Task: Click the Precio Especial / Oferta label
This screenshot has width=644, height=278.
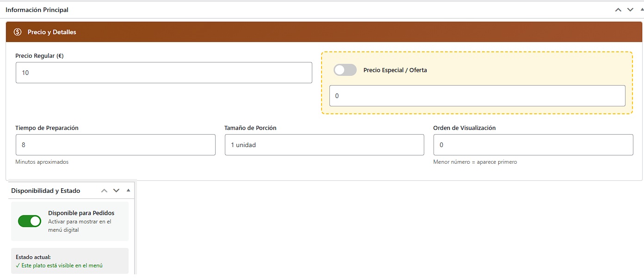Action: coord(395,70)
